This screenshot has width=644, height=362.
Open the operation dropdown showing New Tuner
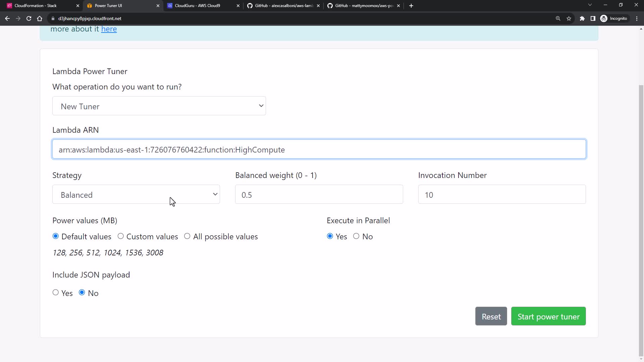coord(159,106)
